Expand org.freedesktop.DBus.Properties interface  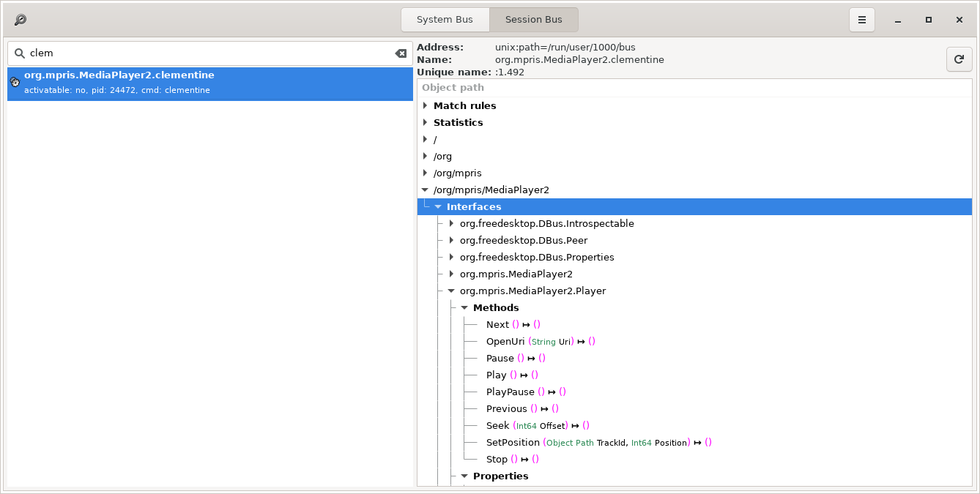(451, 258)
